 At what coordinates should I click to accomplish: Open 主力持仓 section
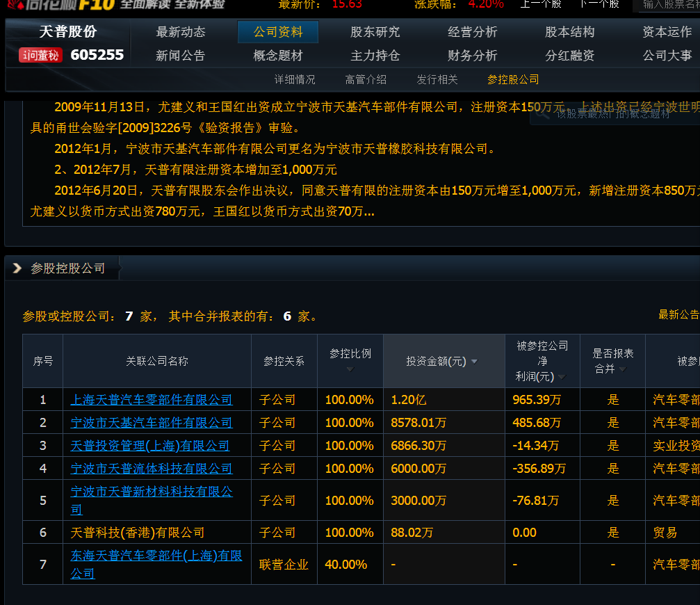tap(375, 56)
